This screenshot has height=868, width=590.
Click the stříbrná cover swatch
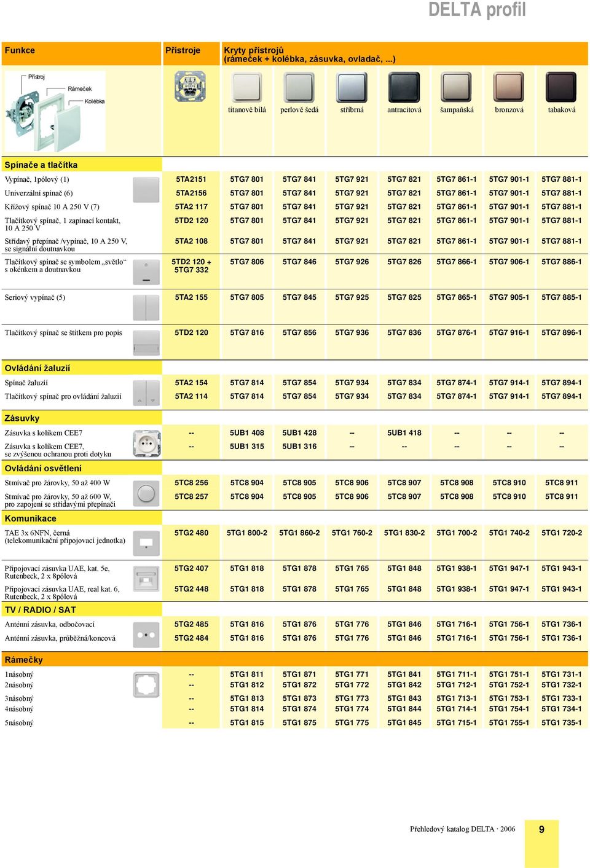click(352, 87)
